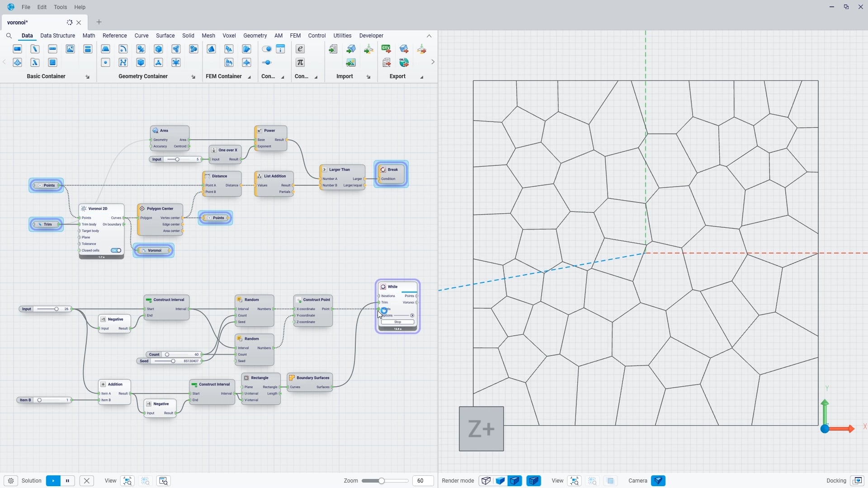Select the slider control icon in ribbon
The width and height of the screenshot is (868, 488).
coord(267,62)
